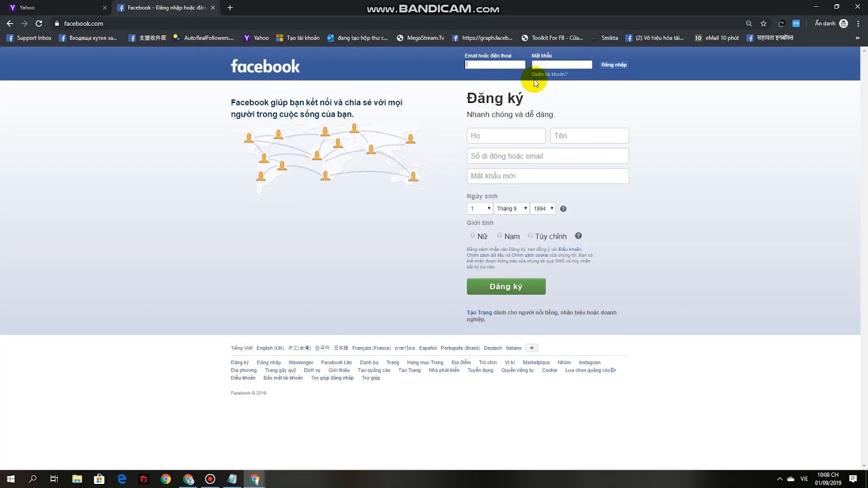Viewport: 868px width, 488px height.
Task: Switch language to Français (France)
Action: 372,348
